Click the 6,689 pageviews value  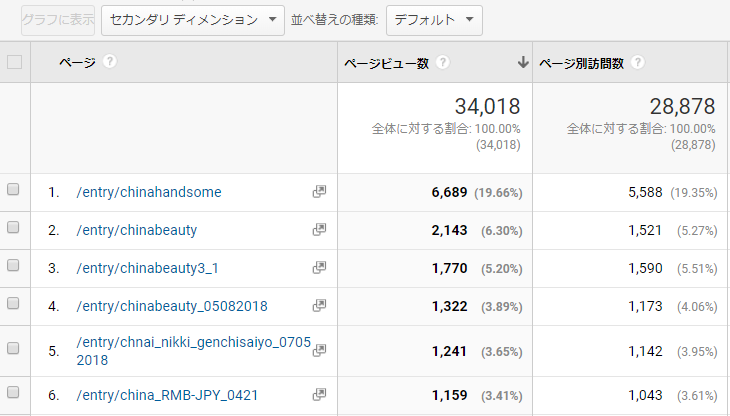449,192
